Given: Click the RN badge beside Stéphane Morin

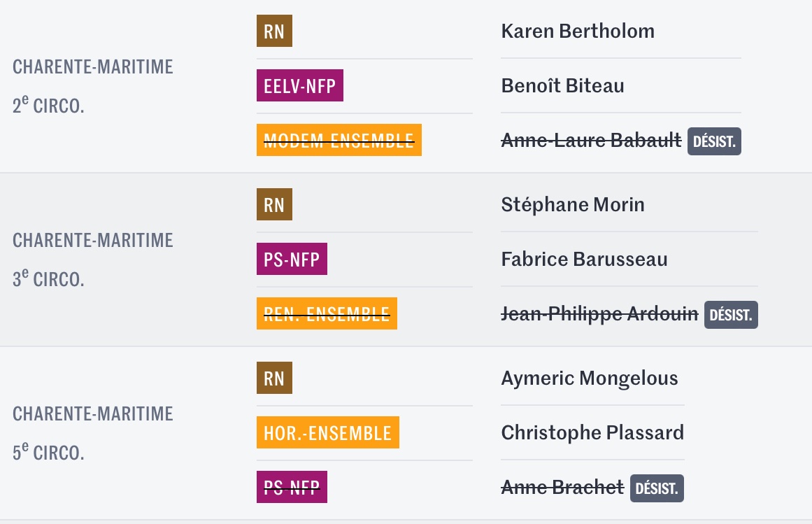Looking at the screenshot, I should pyautogui.click(x=274, y=204).
